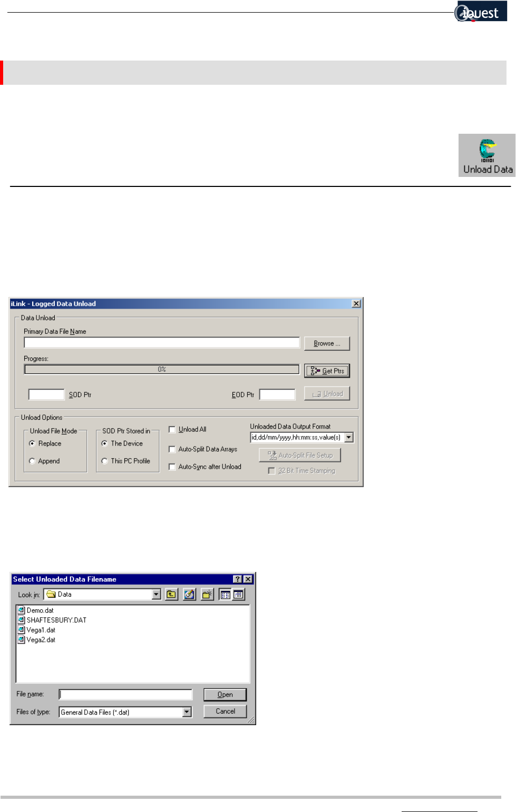Create a new folder in file dialog
The height and width of the screenshot is (812, 516).
[207, 595]
